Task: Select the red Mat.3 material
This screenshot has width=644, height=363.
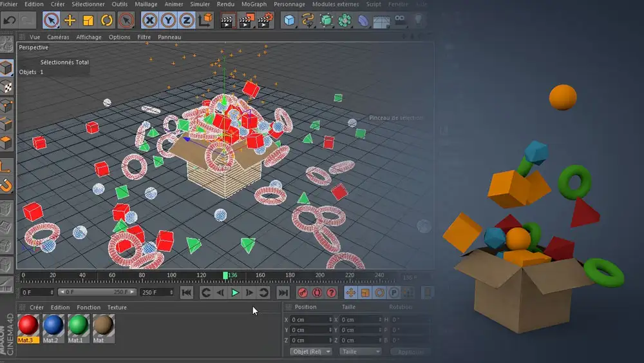Action: click(28, 328)
